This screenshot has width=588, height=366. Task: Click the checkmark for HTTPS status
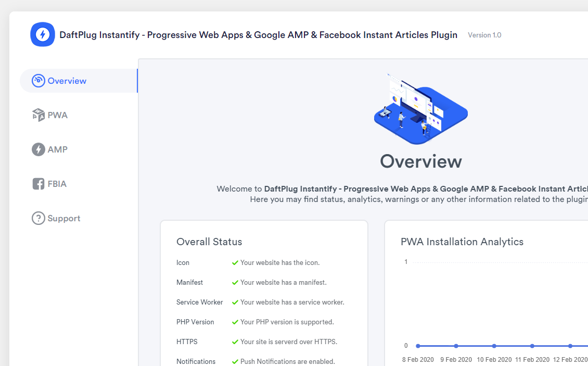click(x=235, y=342)
